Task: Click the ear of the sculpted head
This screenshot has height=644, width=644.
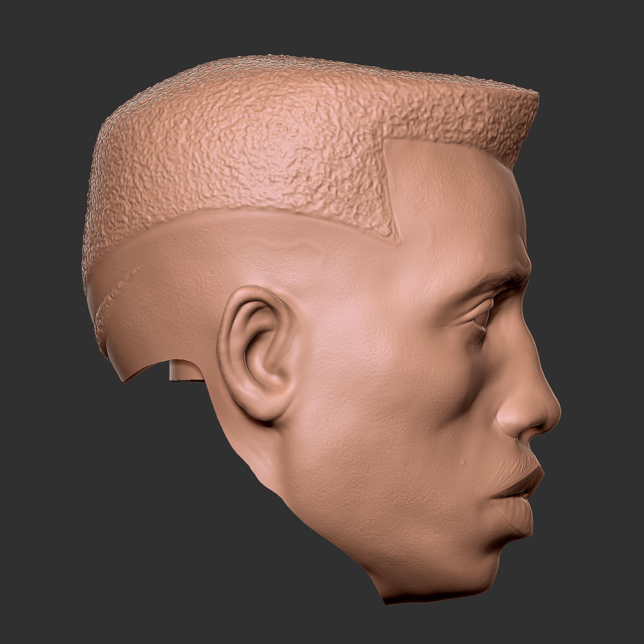Action: coord(257,353)
